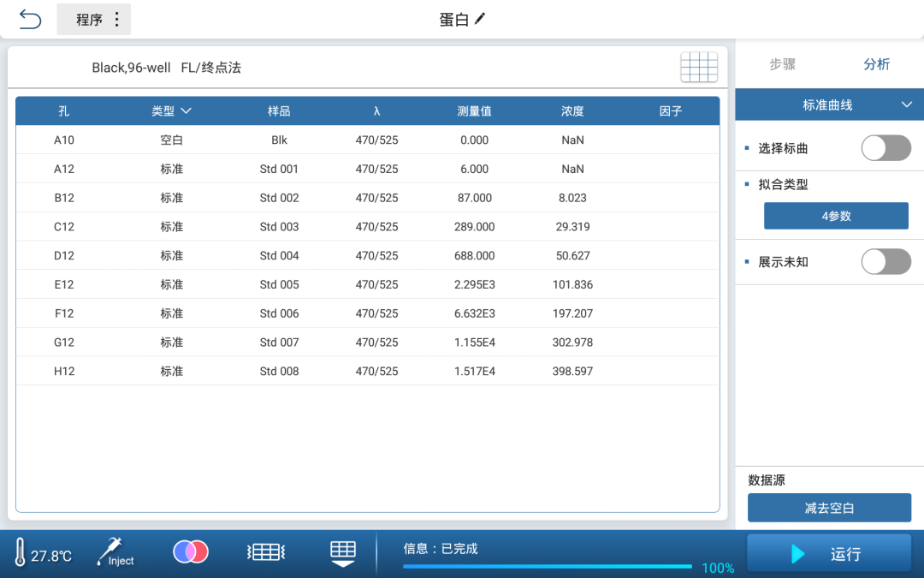Image resolution: width=924 pixels, height=578 pixels.
Task: Click the Std 001 sample cell
Action: click(x=279, y=169)
